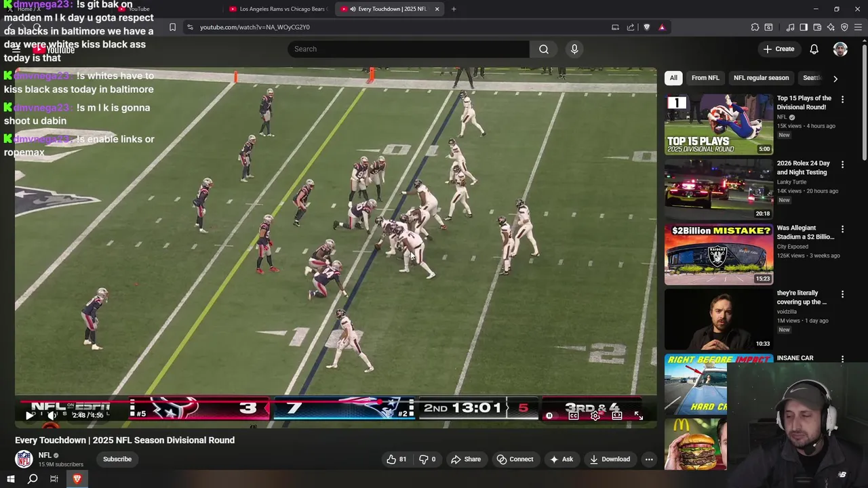Open the Brave VPN shield icon
The image size is (868, 488).
click(844, 27)
